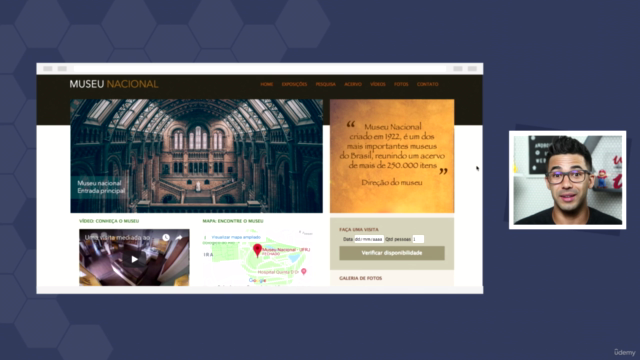
Task: Open the EXPOSIÇÕES menu item
Action: pyautogui.click(x=294, y=84)
